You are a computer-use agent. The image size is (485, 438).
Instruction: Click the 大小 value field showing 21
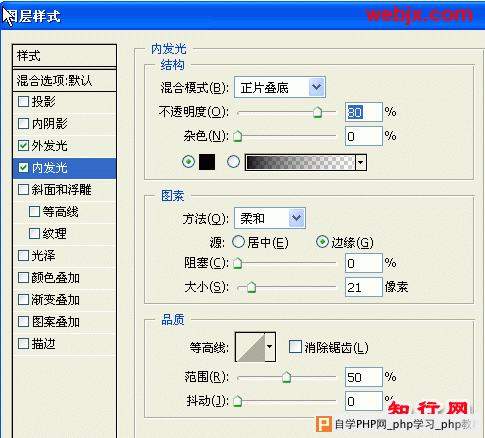(363, 287)
